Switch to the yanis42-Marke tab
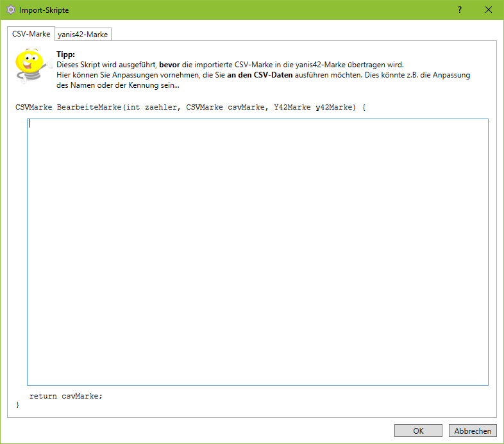This screenshot has height=444, width=504. click(x=82, y=34)
